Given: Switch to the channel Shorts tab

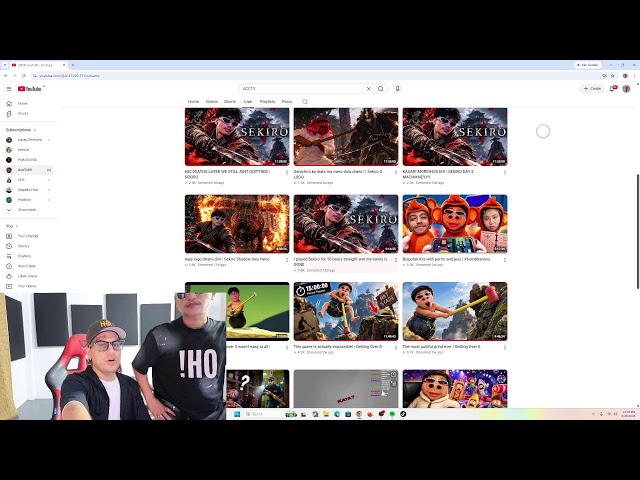Looking at the screenshot, I should tap(230, 102).
